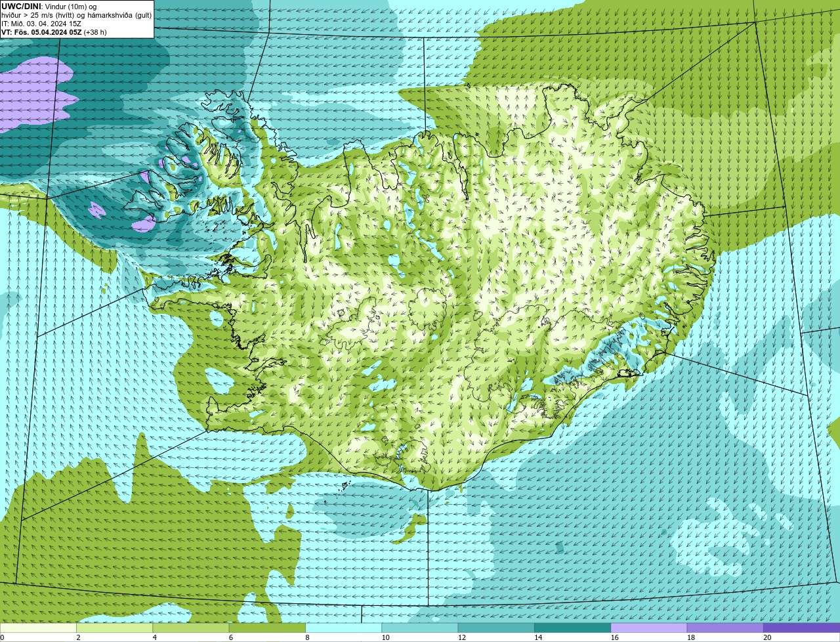Screen dimensions: 840x642
Task: Click the 18–20 m/s purple legend swatch
Action: pyautogui.click(x=724, y=628)
